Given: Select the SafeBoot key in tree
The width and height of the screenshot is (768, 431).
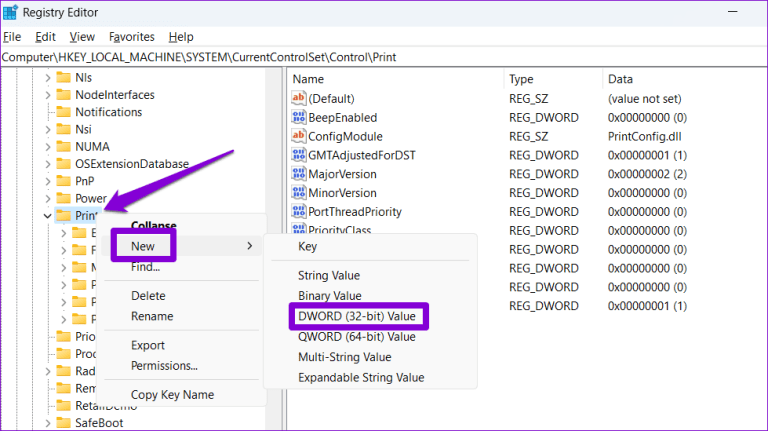Looking at the screenshot, I should tap(102, 424).
